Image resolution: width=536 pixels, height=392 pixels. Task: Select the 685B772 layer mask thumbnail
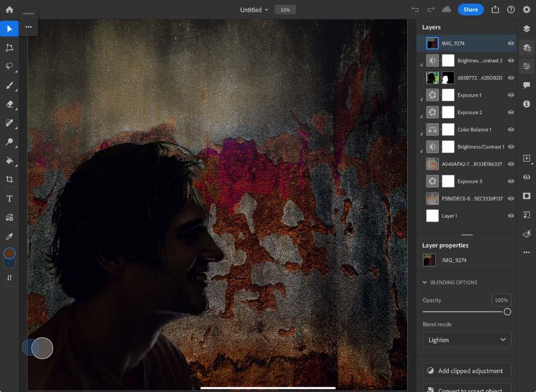(x=448, y=78)
